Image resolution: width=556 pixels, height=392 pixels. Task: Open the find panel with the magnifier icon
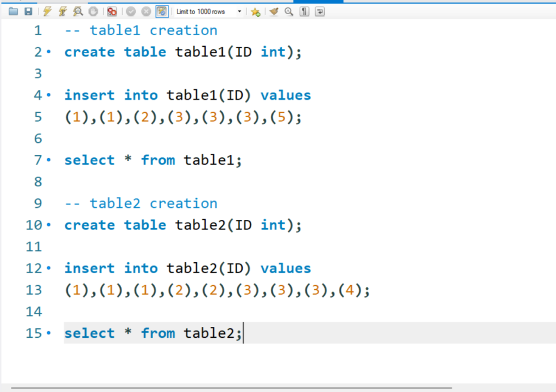(289, 12)
